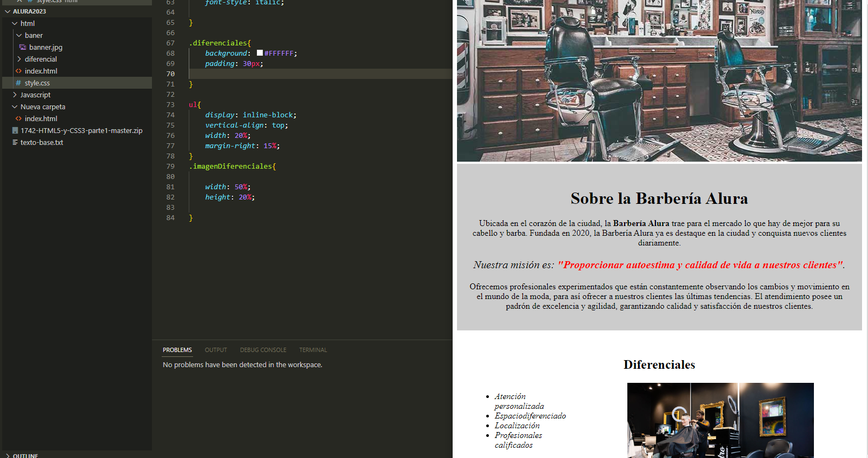
Task: Expand the Javascript folder chevron
Action: pos(15,95)
